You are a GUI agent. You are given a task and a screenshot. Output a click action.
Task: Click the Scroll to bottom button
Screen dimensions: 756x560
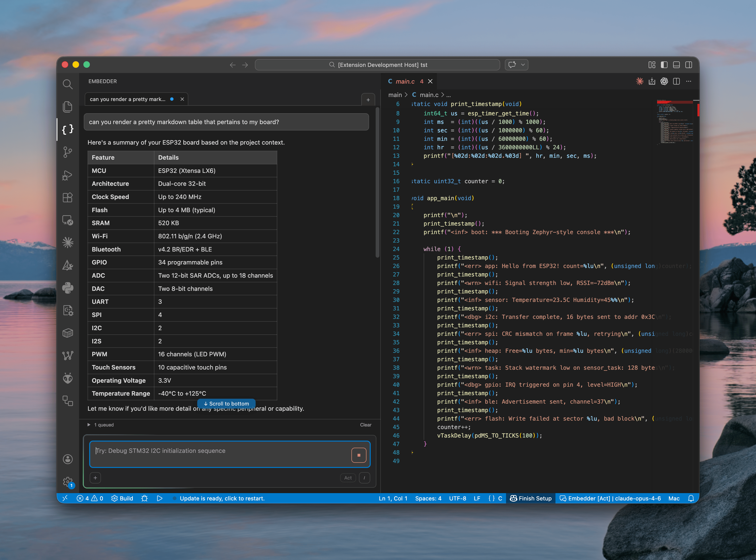226,403
